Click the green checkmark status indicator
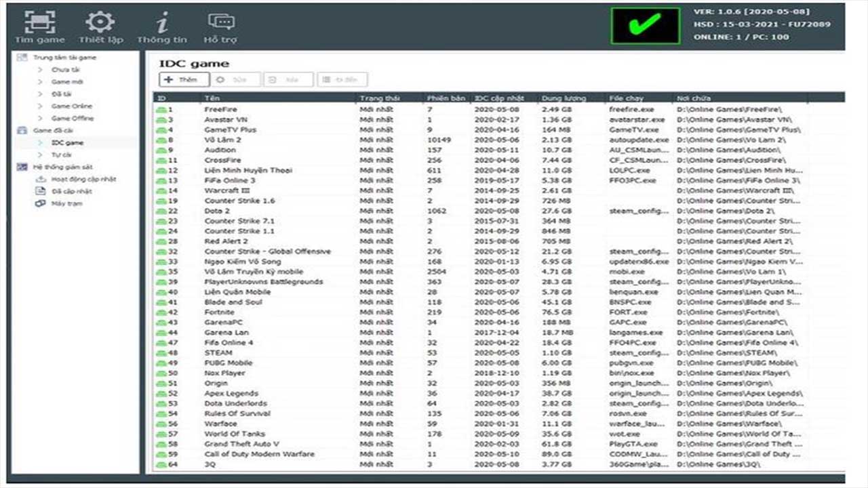Image resolution: width=868 pixels, height=488 pixels. point(645,26)
